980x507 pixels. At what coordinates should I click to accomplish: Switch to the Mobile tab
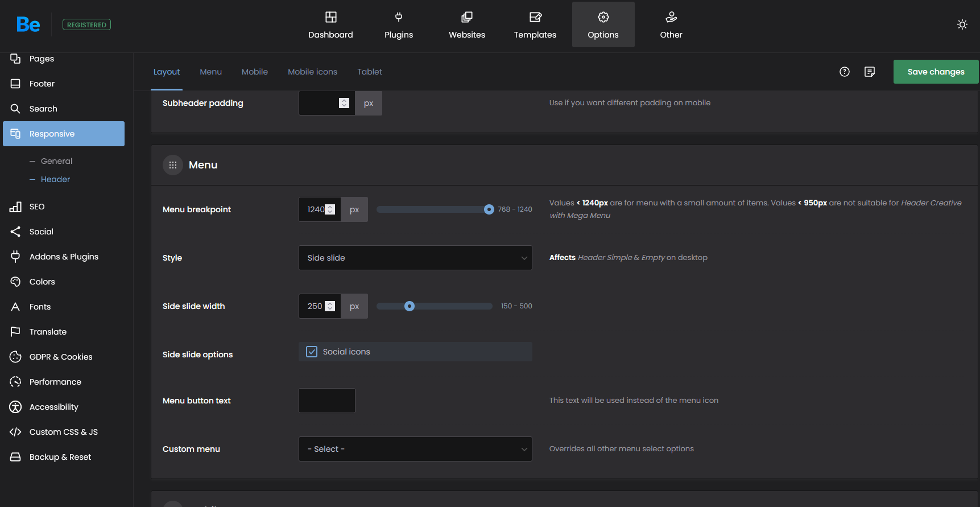[255, 72]
